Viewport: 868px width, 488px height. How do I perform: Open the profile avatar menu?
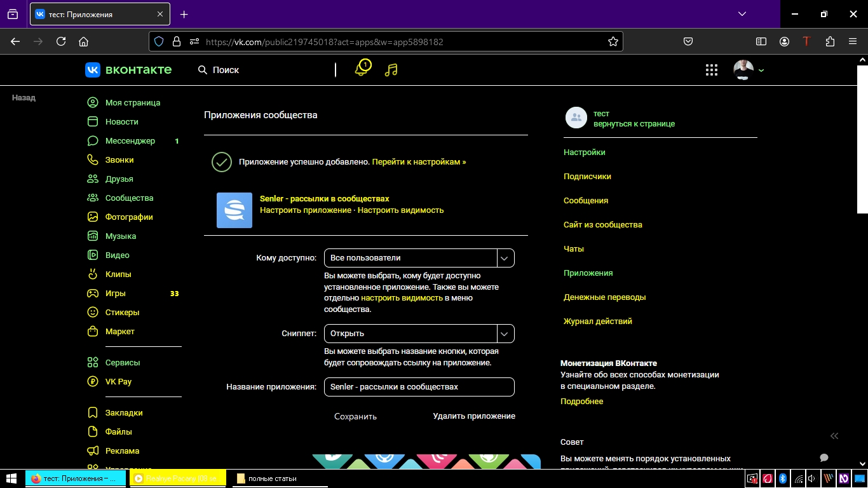(x=749, y=70)
